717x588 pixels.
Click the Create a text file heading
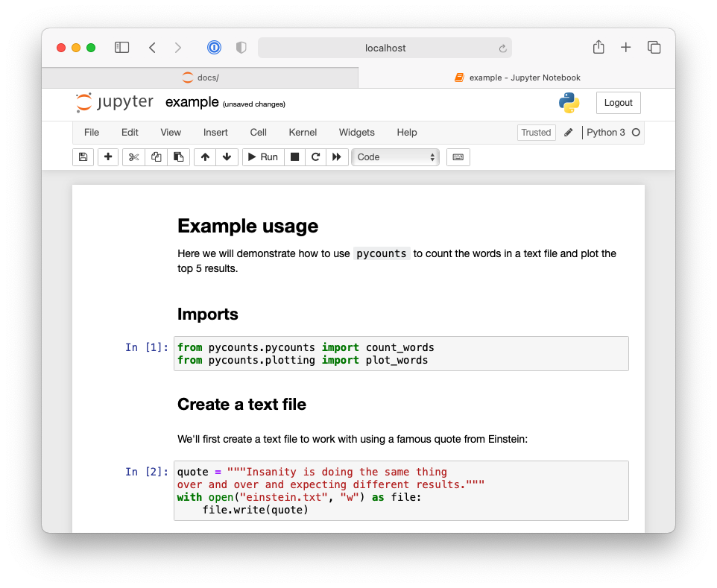pos(242,405)
